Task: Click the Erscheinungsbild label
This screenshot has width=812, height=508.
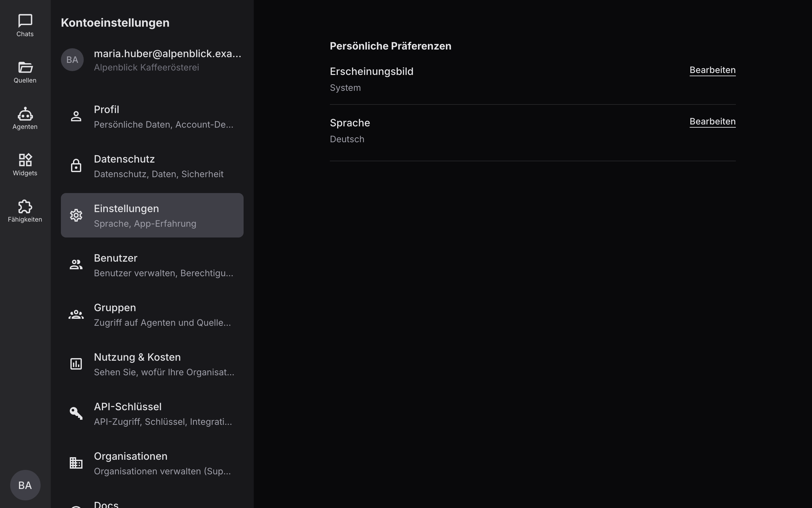Action: (371, 71)
